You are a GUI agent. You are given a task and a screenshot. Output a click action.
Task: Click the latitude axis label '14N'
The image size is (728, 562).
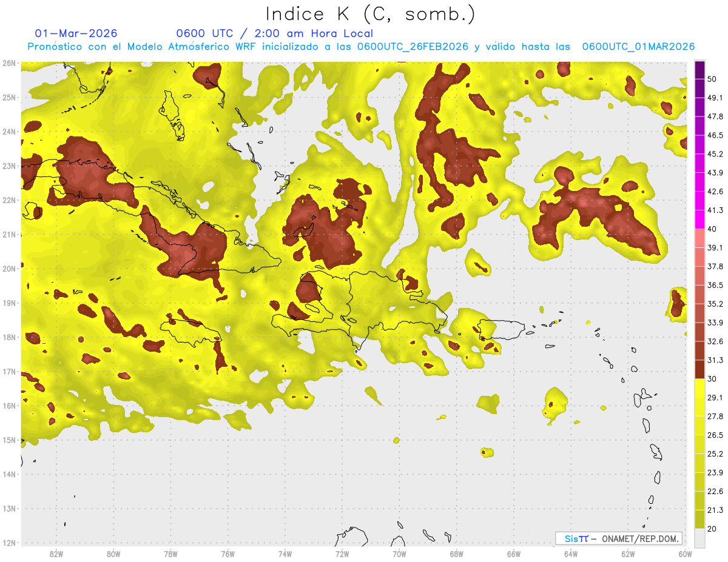click(x=9, y=474)
